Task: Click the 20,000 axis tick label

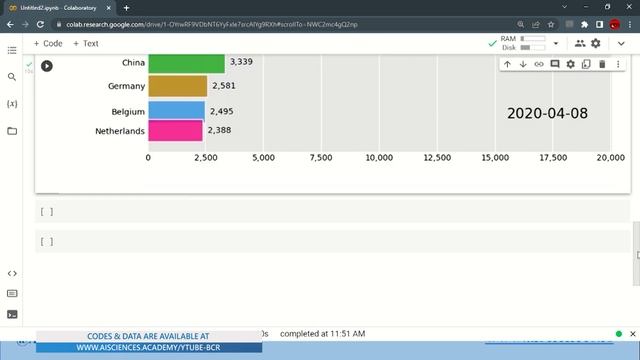Action: [610, 158]
